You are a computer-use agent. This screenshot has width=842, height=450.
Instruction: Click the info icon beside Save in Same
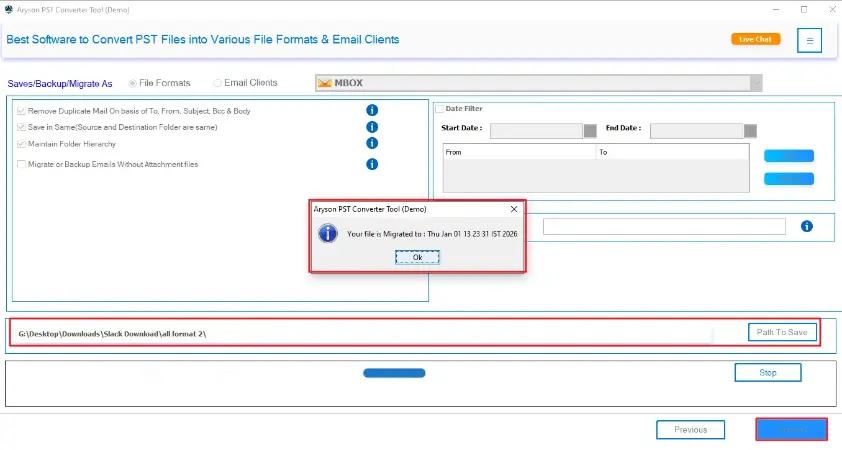[372, 127]
